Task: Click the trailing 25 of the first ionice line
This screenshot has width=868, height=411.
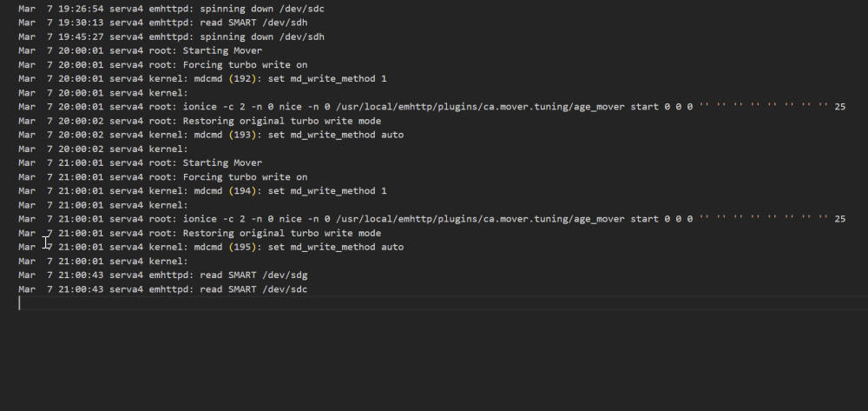Action: [839, 106]
